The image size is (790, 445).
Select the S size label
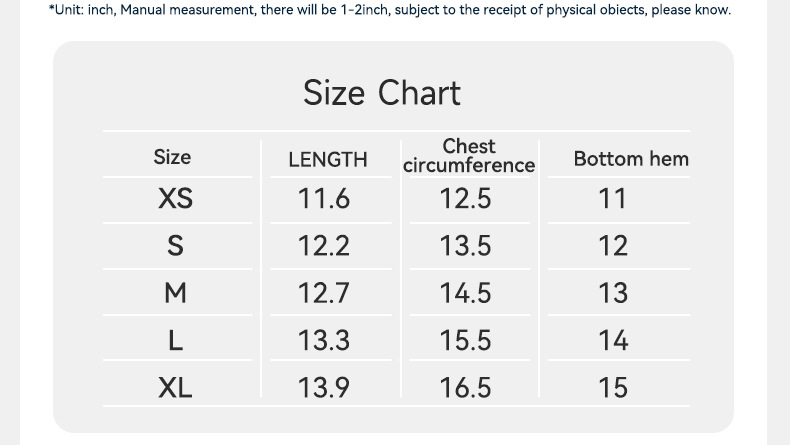tap(175, 246)
